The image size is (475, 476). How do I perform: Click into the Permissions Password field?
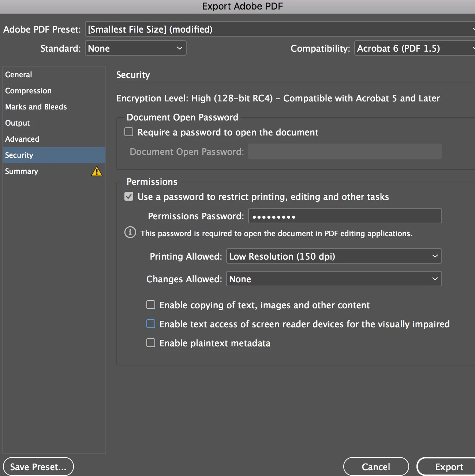click(345, 216)
